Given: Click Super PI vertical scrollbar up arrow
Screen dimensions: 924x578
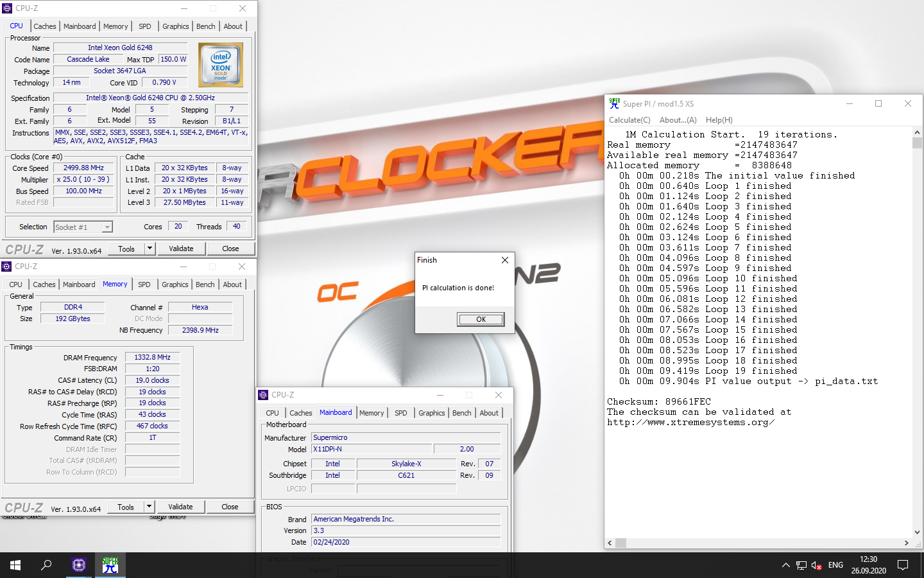Looking at the screenshot, I should (x=917, y=132).
